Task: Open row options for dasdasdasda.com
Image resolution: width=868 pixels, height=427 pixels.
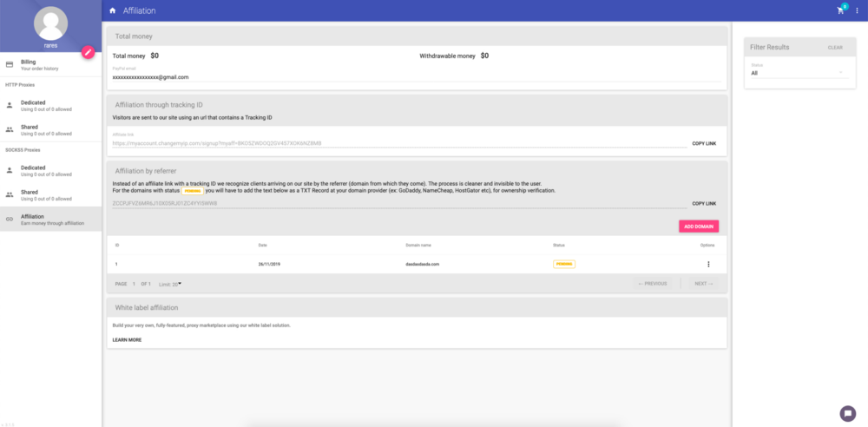Action: pos(708,264)
